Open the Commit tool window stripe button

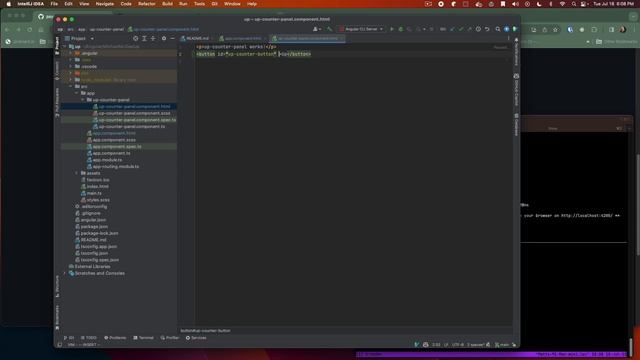pyautogui.click(x=57, y=71)
